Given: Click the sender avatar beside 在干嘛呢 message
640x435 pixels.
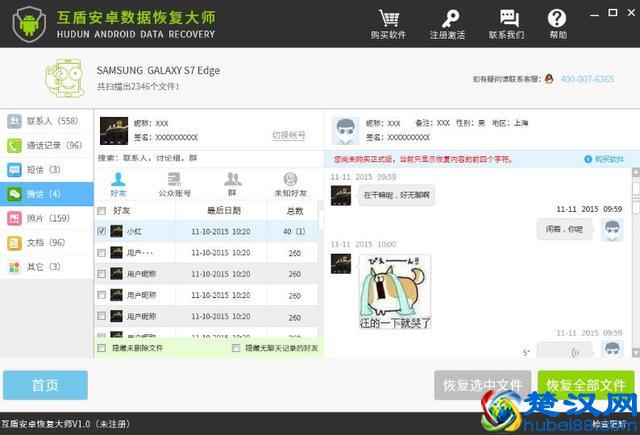Looking at the screenshot, I should (x=341, y=195).
